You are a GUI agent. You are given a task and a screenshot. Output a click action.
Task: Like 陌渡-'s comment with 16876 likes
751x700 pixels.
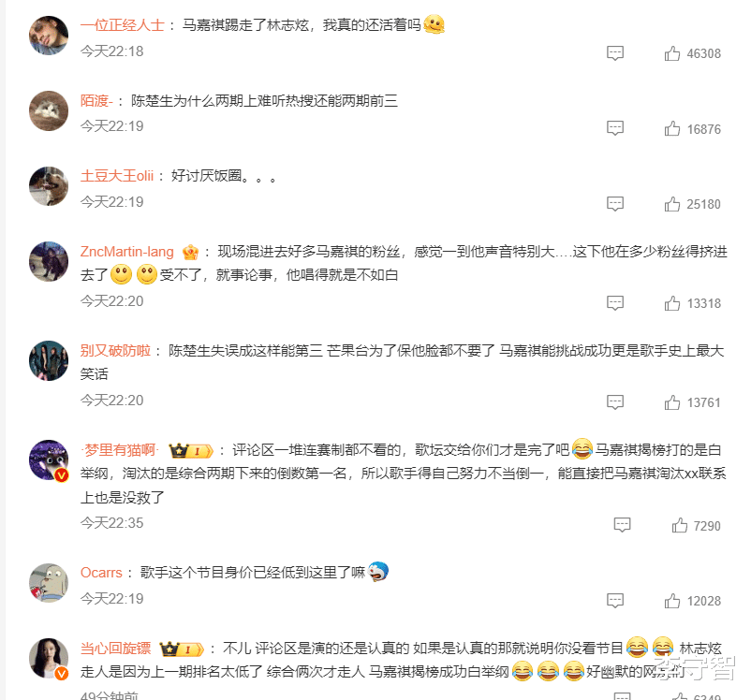click(x=672, y=128)
